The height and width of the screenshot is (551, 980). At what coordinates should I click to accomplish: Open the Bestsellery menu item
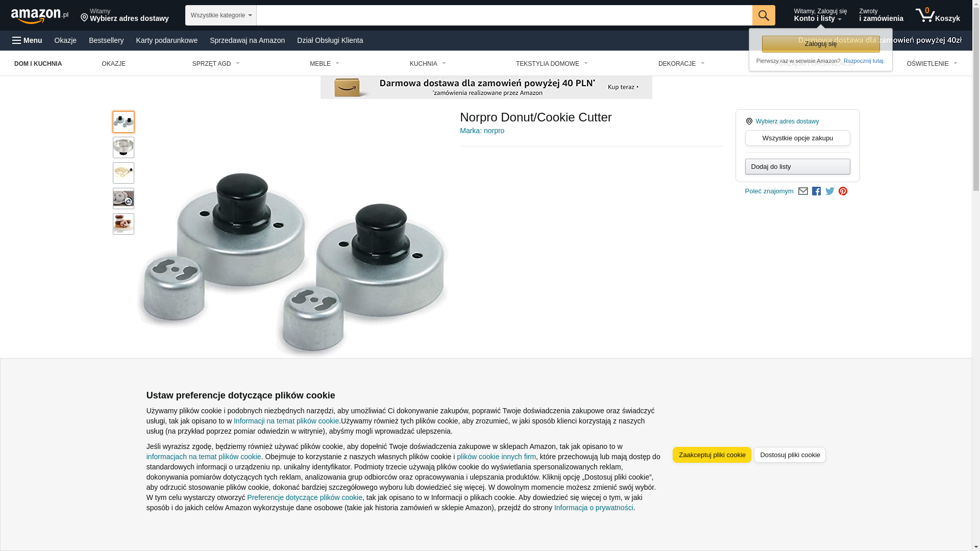106,40
